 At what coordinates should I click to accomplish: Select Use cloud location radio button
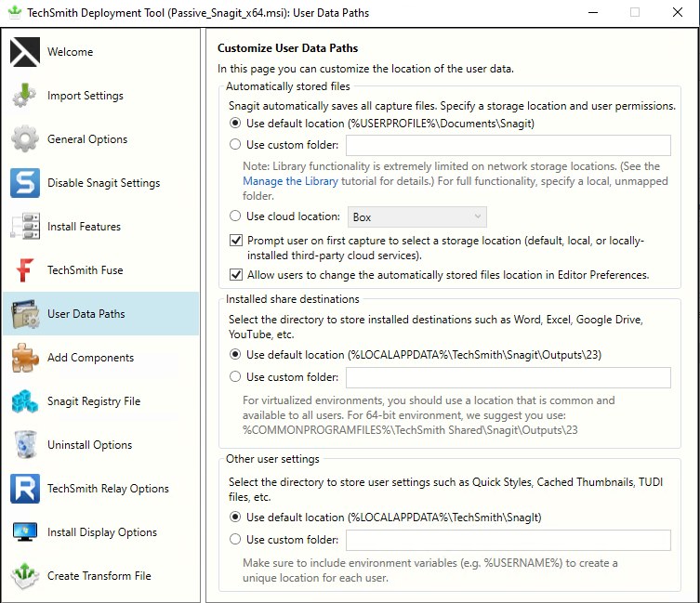pyautogui.click(x=235, y=216)
